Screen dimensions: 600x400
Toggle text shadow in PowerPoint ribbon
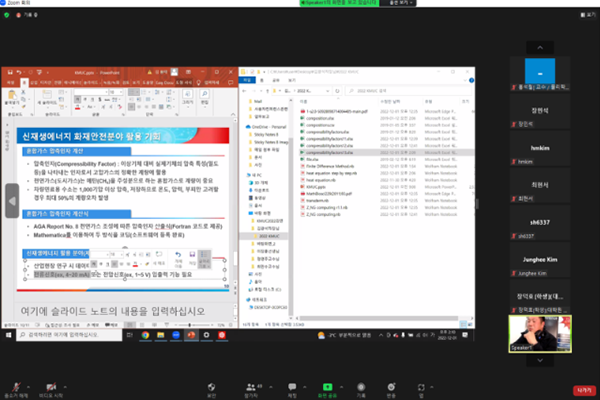99,100
